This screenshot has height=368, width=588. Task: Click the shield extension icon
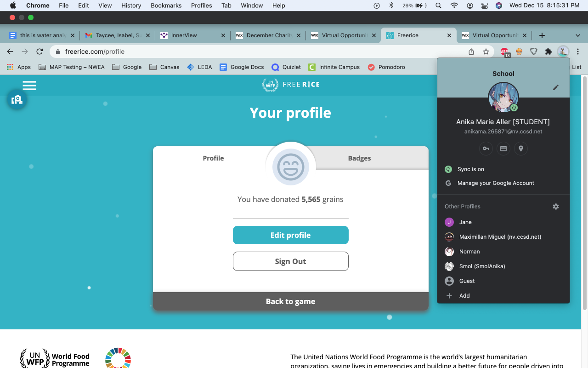coord(534,52)
